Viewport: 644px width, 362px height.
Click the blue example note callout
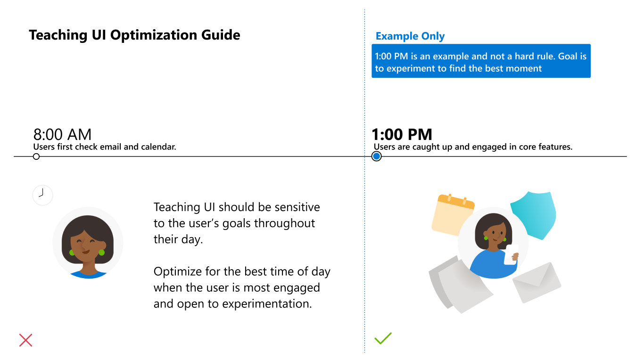[x=481, y=61]
